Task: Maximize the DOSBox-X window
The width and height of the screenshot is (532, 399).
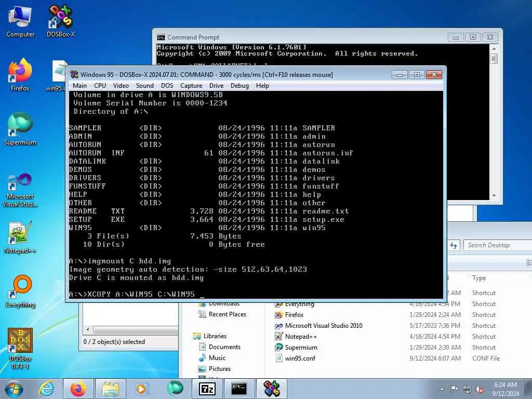Action: click(x=417, y=75)
